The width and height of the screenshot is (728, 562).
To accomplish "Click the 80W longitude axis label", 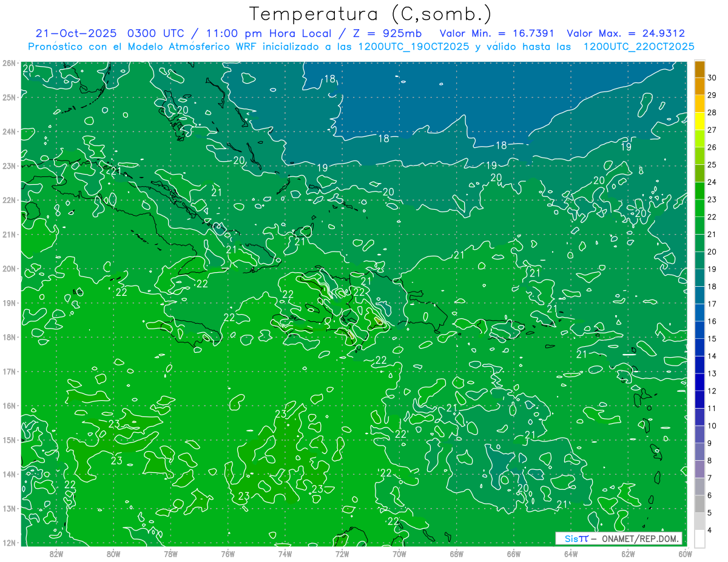I will point(113,554).
